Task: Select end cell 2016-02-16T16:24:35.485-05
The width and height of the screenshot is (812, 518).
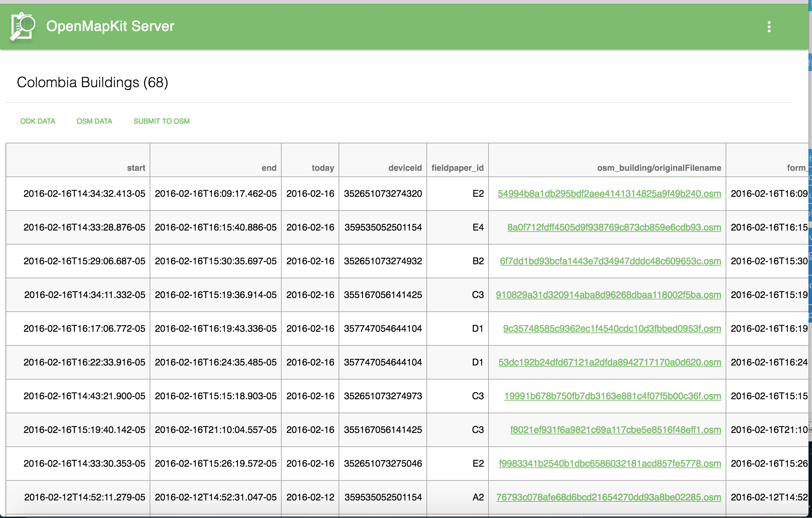Action: coord(216,362)
